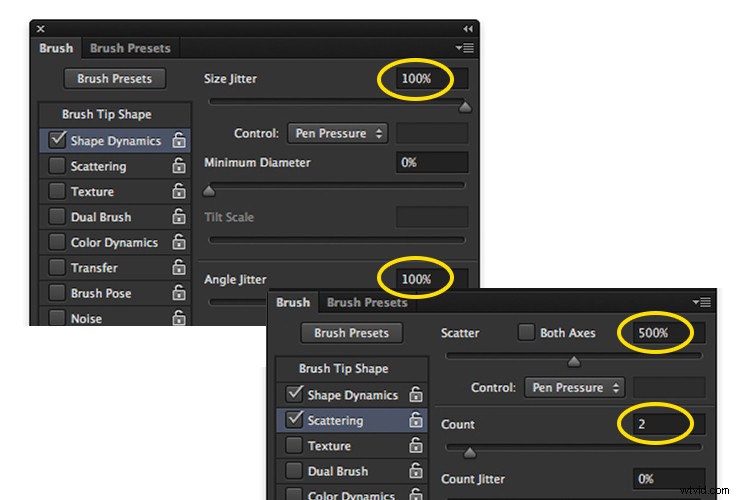Screen dimensions: 750x500
Task: Select the Noise row label in upper panel
Action: pyautogui.click(x=86, y=318)
